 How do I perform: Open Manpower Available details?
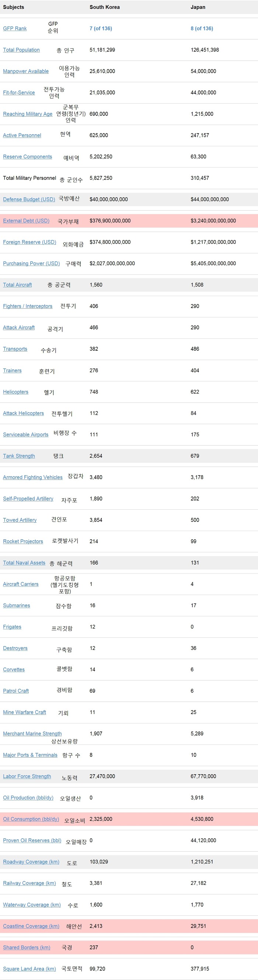[x=26, y=71]
